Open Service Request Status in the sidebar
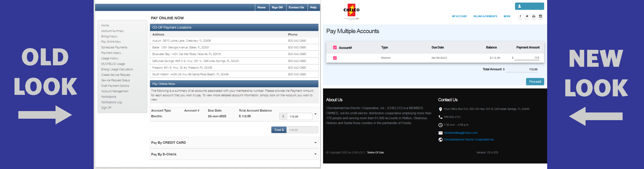 point(116,81)
